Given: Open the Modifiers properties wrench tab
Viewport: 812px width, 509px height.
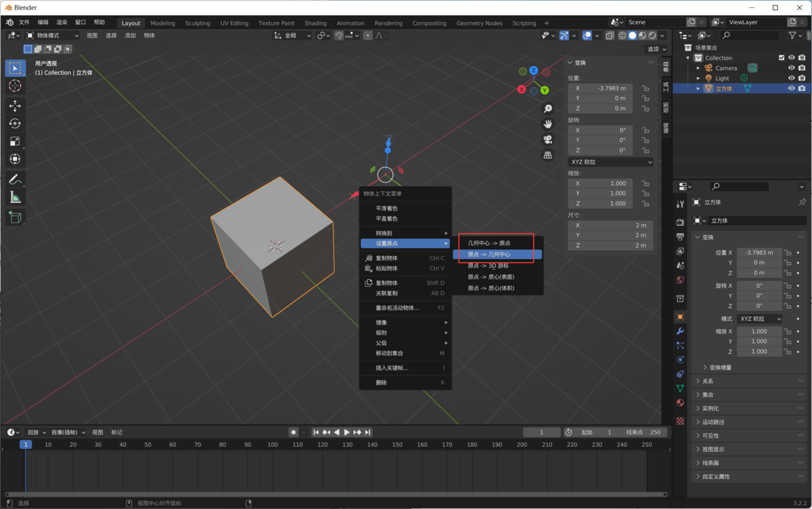Looking at the screenshot, I should click(680, 331).
